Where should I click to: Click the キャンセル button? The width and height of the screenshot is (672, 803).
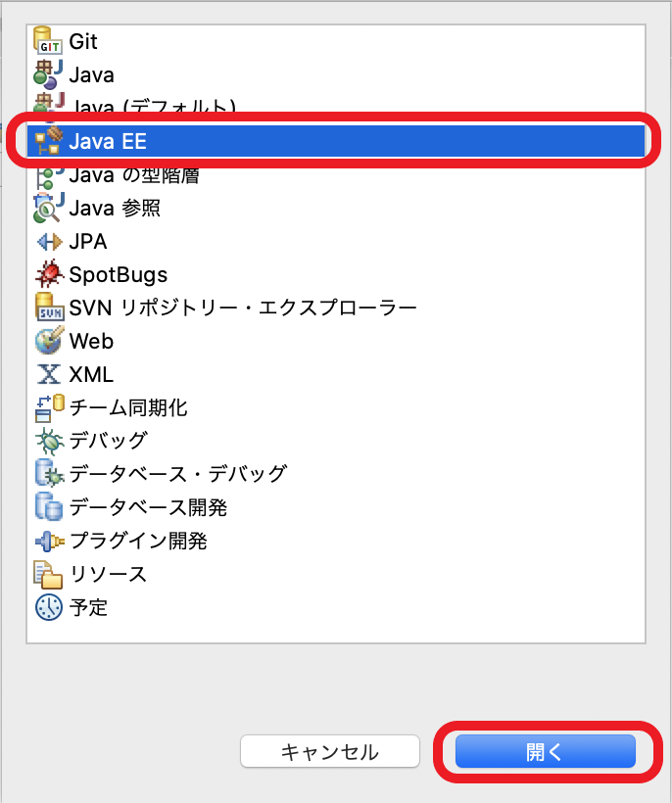pyautogui.click(x=330, y=751)
